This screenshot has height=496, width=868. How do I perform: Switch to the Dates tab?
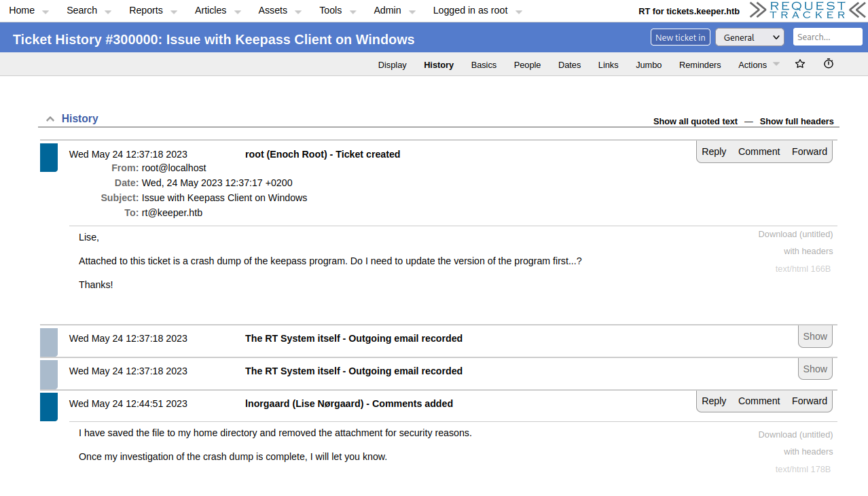(x=569, y=65)
